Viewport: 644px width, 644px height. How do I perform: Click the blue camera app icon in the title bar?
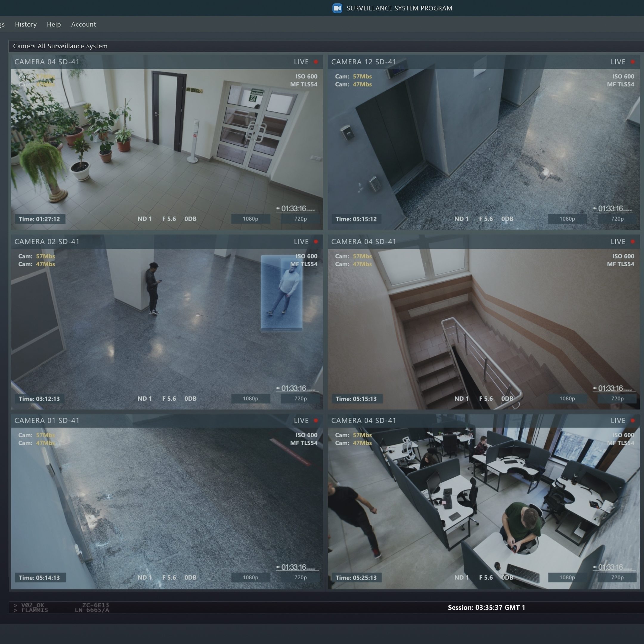click(337, 8)
